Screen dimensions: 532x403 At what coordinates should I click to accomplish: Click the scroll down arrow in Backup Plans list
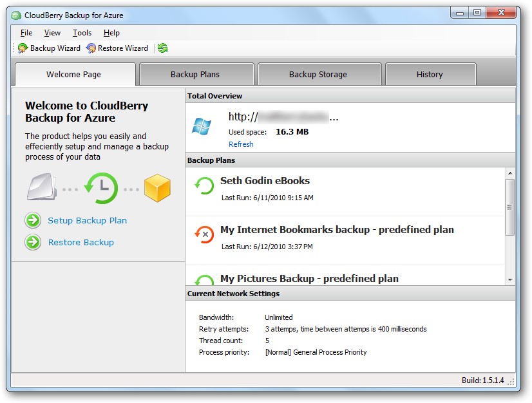click(509, 280)
